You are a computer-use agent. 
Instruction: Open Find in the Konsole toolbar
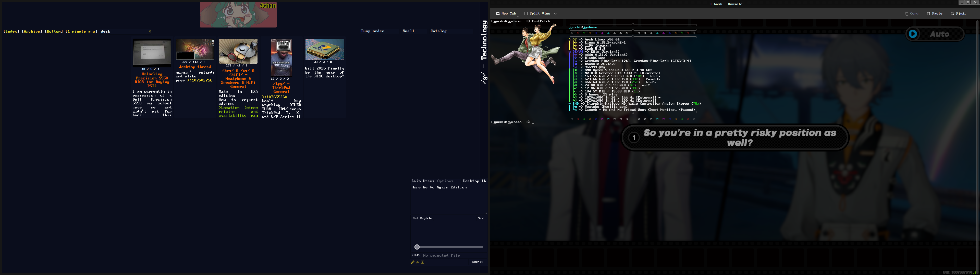pos(958,13)
